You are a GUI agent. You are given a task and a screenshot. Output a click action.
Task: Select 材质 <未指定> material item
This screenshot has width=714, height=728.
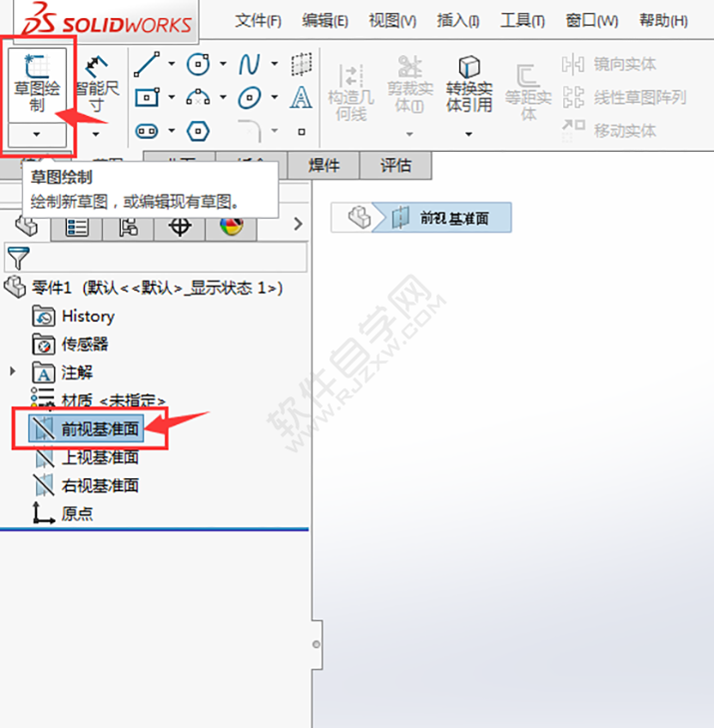coord(98,400)
